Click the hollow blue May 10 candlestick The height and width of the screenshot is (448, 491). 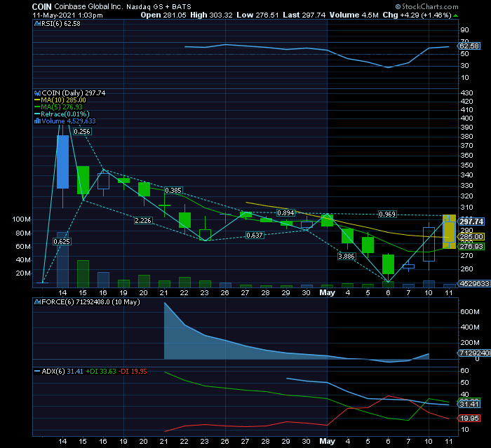point(429,244)
